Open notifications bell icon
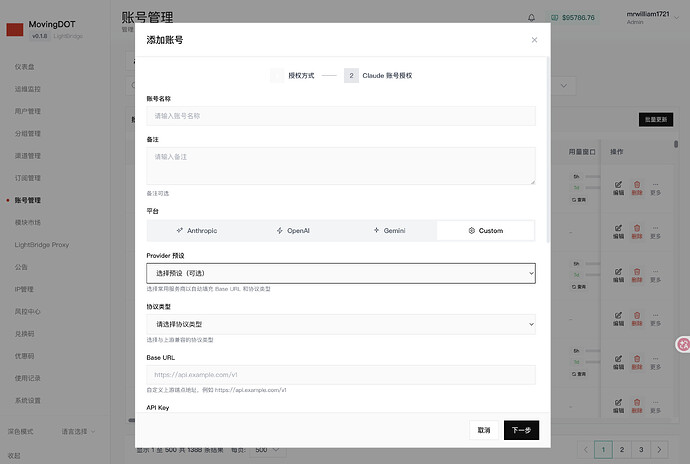This screenshot has width=690, height=464. click(x=532, y=18)
